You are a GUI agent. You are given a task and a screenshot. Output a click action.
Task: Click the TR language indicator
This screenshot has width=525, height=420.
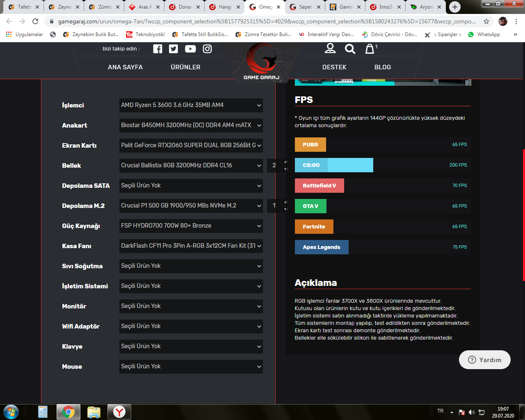click(x=441, y=411)
